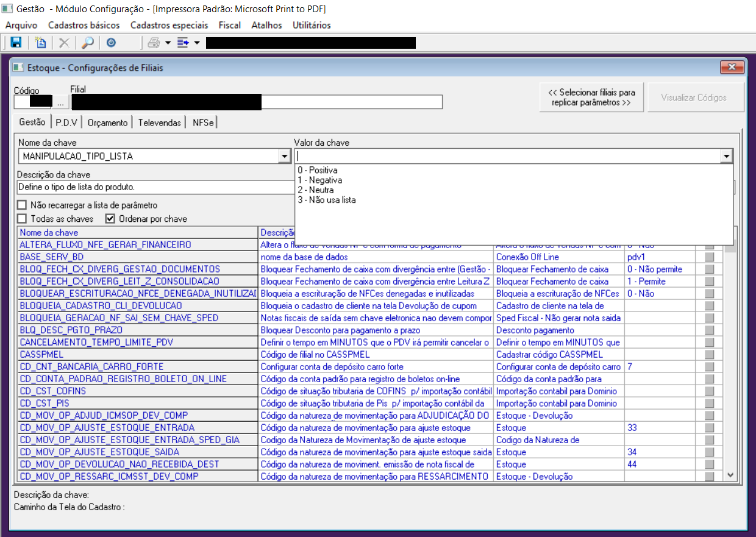The image size is (756, 537).
Task: Open the Atalhos menu
Action: (x=267, y=25)
